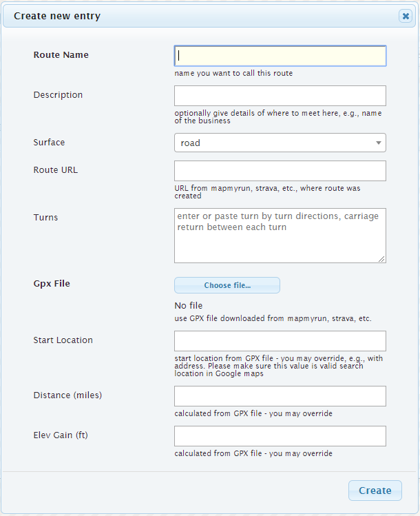This screenshot has width=420, height=516.
Task: Click the Distance (miles) label
Action: click(x=67, y=395)
